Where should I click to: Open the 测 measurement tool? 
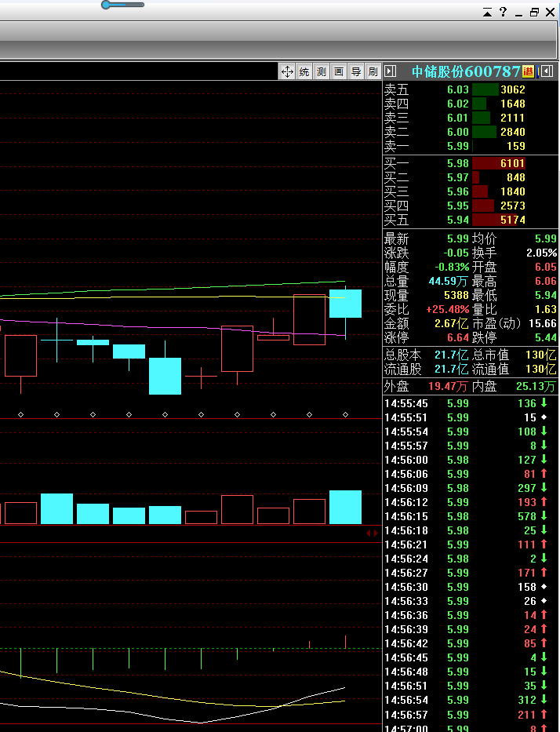tap(322, 71)
